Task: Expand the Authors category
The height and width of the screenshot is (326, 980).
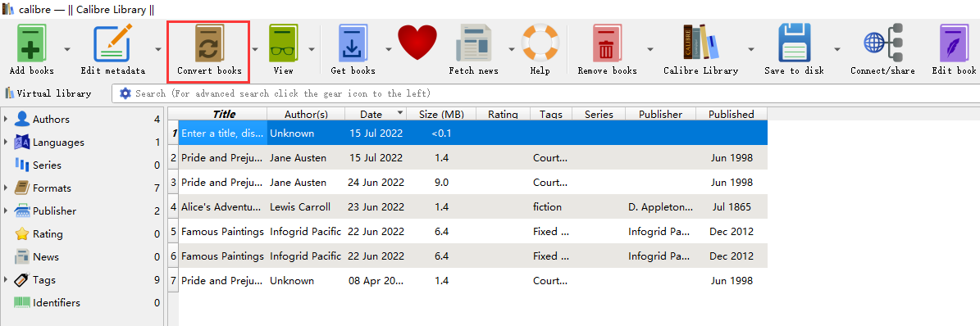Action: click(x=6, y=119)
